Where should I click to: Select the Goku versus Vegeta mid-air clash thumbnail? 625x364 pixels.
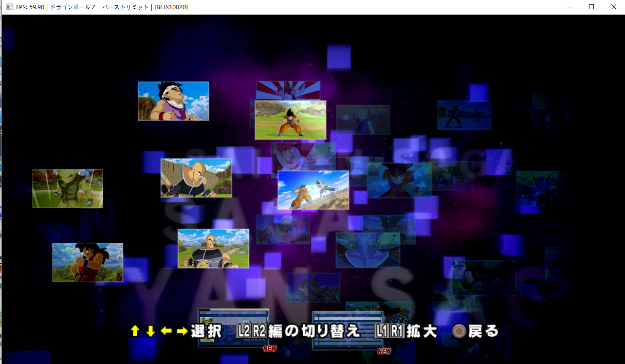[313, 190]
